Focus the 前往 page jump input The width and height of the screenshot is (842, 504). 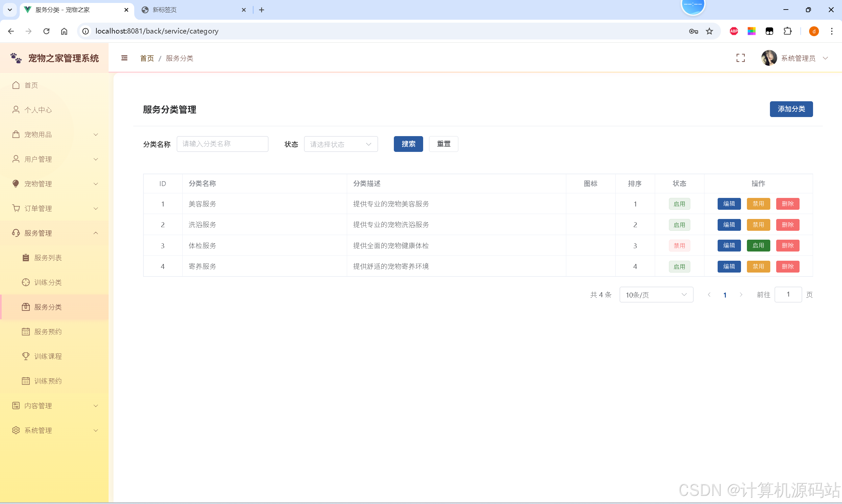(x=788, y=295)
